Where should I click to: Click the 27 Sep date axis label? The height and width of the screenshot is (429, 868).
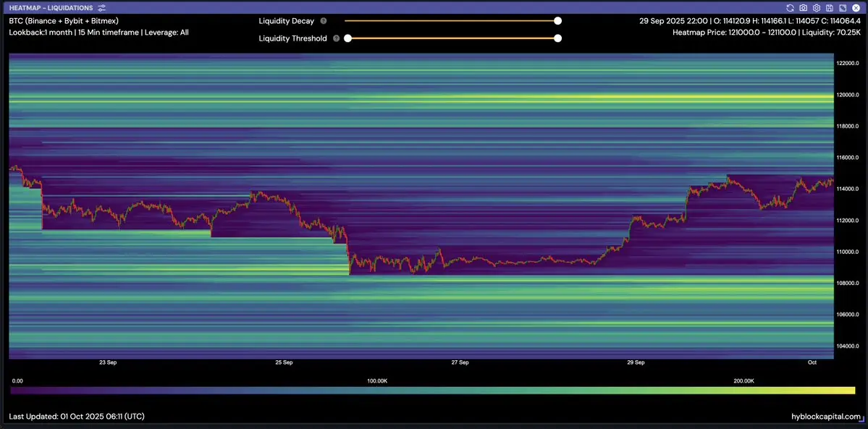[x=460, y=362]
